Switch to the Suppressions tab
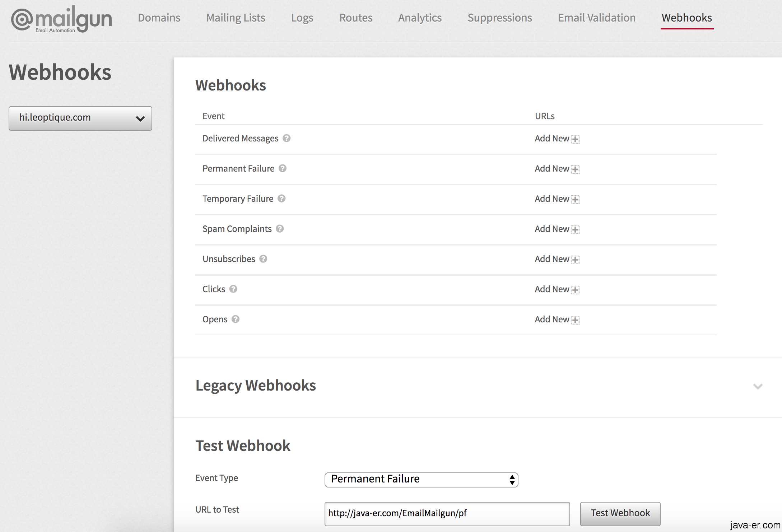The image size is (782, 532). [x=500, y=18]
